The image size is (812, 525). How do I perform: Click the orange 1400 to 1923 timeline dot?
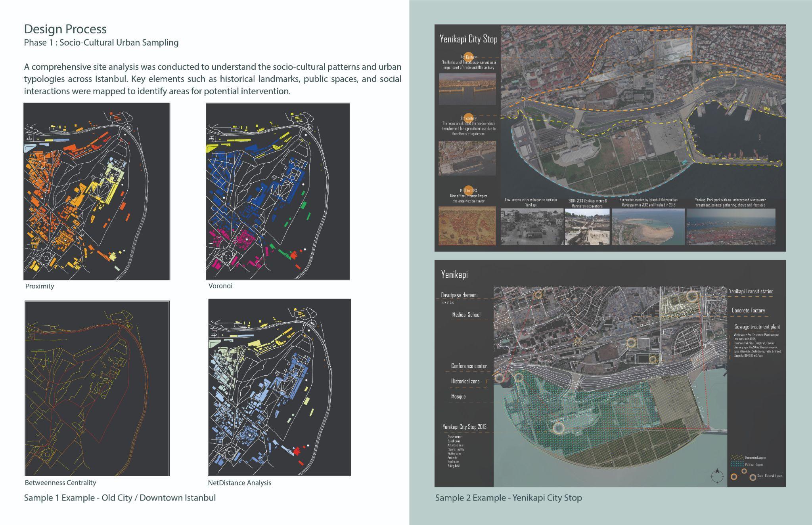(468, 191)
